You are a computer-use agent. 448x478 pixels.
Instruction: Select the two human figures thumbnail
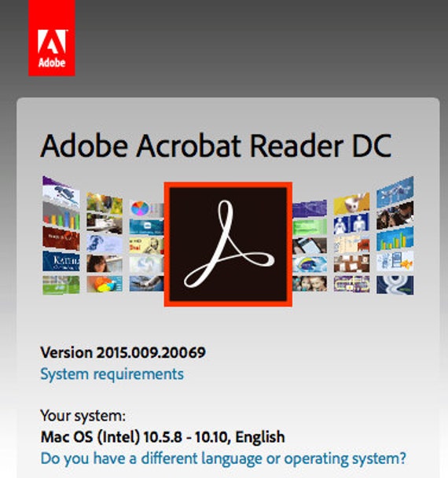(x=351, y=225)
